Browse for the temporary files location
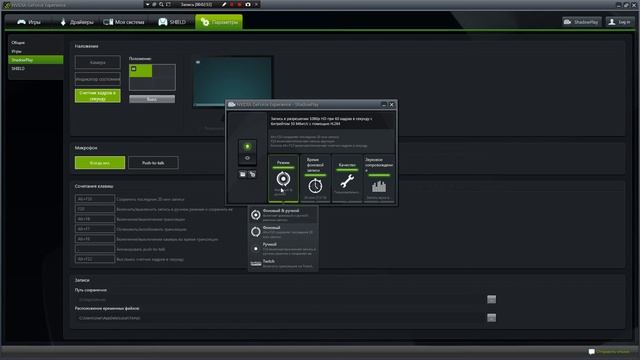The height and width of the screenshot is (360, 640). (x=491, y=318)
